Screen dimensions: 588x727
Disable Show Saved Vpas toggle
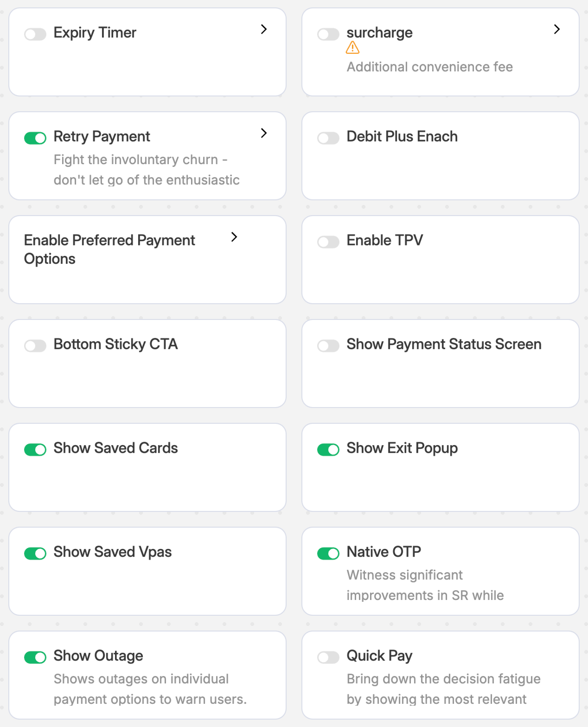point(35,554)
